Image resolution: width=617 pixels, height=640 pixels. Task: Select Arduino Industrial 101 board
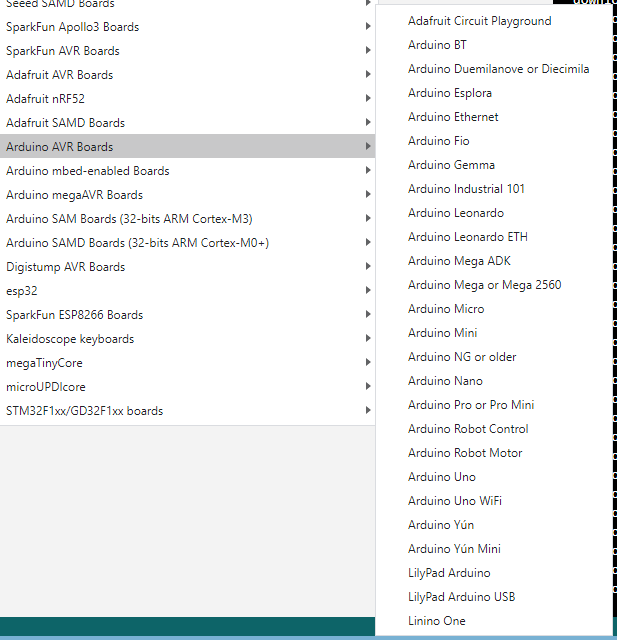pyautogui.click(x=494, y=189)
